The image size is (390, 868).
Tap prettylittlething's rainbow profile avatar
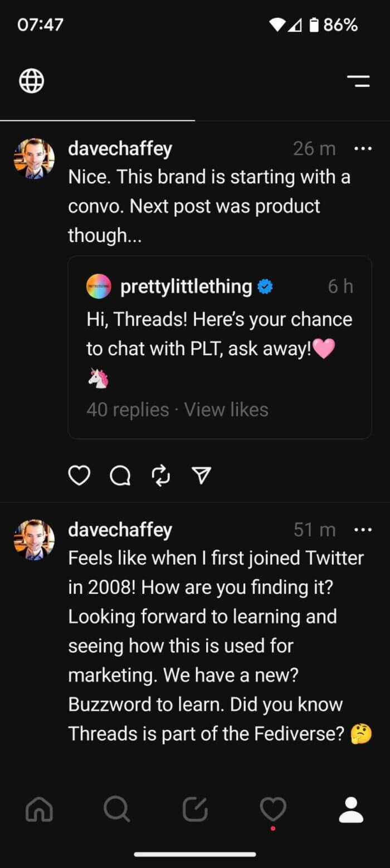pos(99,286)
